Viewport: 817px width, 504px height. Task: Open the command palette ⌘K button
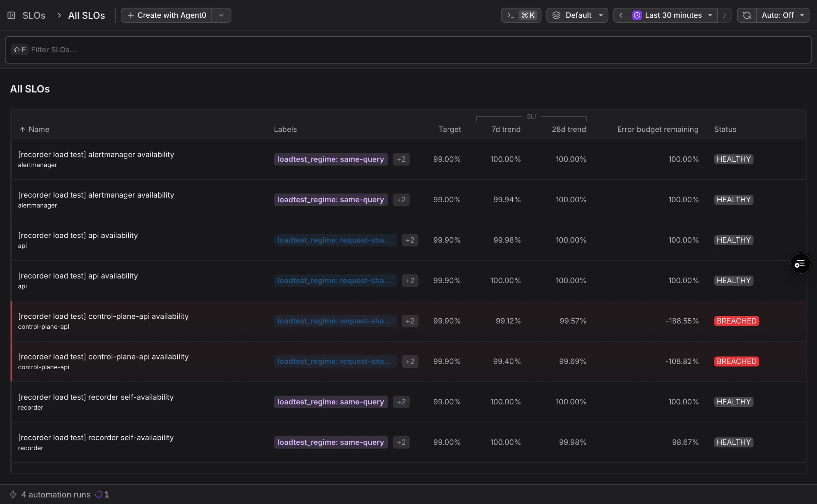coord(521,15)
